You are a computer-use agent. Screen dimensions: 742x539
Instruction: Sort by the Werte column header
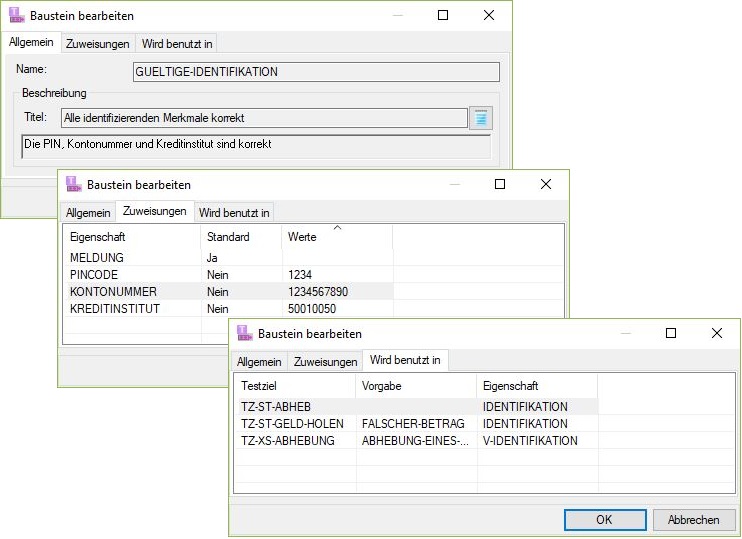(336, 237)
